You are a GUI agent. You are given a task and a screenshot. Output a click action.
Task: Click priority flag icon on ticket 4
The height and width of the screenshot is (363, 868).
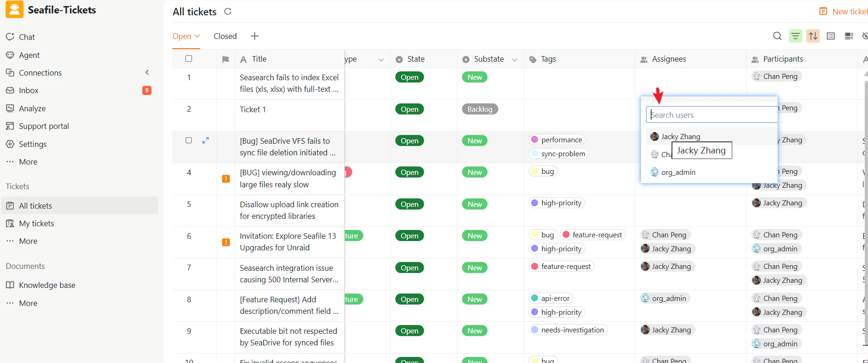point(226,178)
